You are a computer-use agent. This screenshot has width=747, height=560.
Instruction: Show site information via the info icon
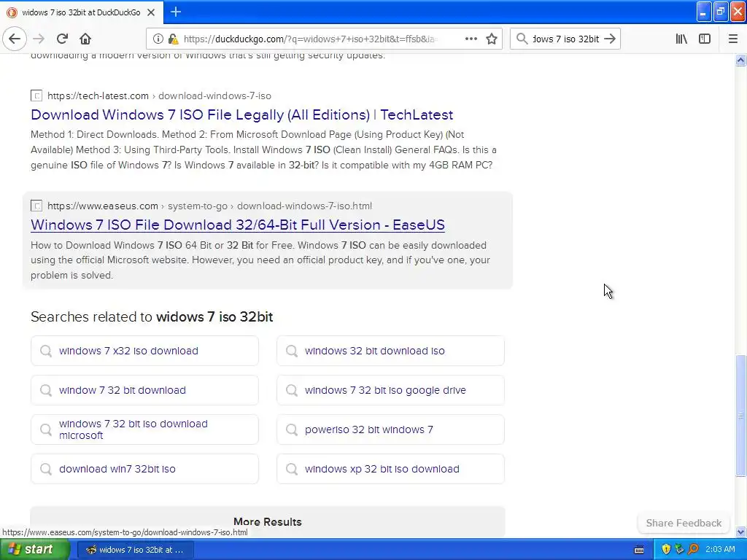(158, 39)
